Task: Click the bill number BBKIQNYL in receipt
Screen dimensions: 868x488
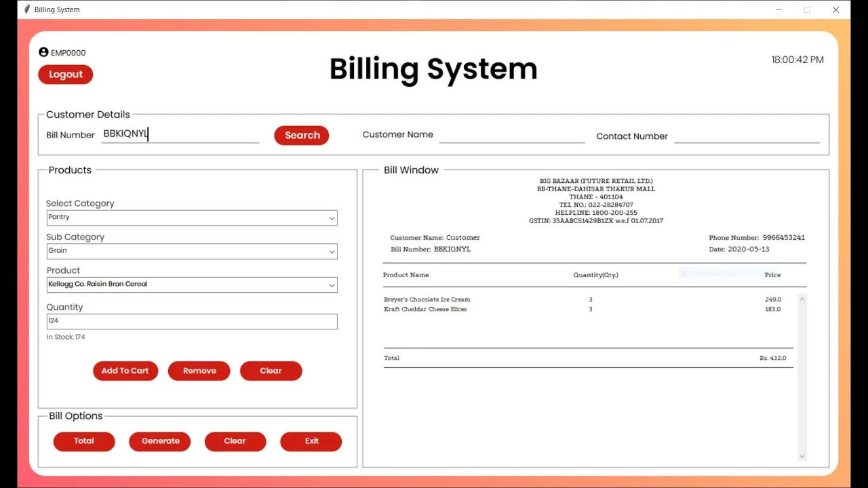Action: click(x=452, y=249)
